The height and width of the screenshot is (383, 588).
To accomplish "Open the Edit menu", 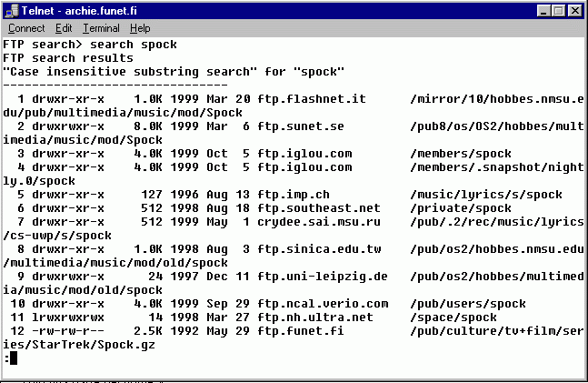I will [x=64, y=28].
